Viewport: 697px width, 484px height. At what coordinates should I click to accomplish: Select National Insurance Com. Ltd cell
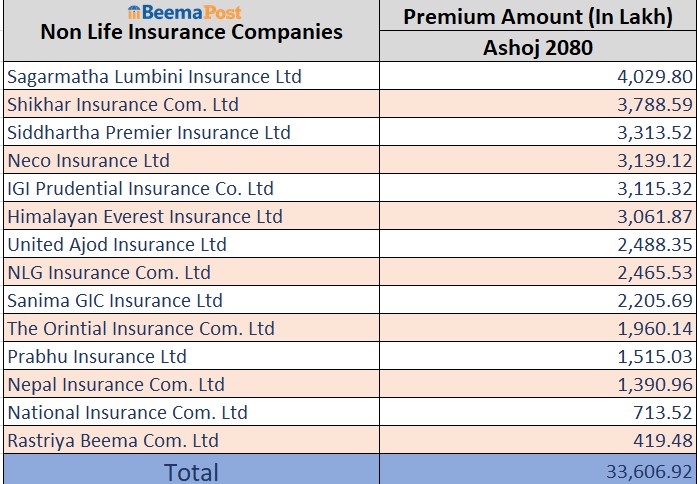pos(127,412)
